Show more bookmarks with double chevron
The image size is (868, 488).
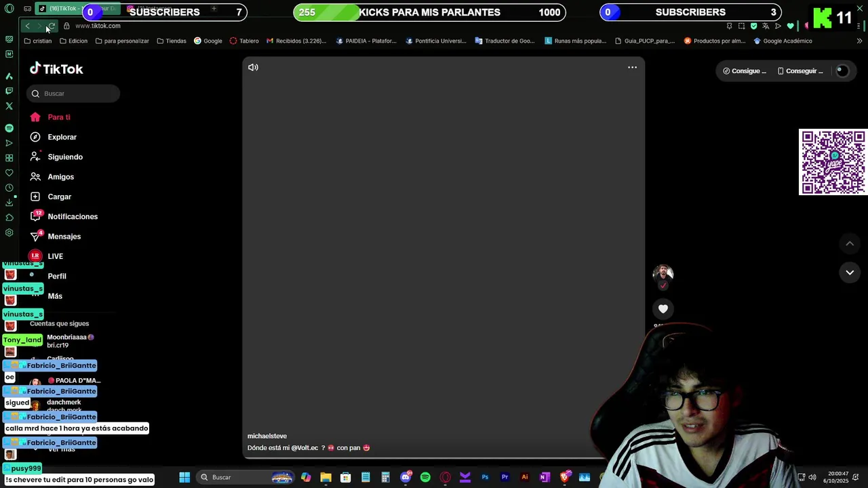pyautogui.click(x=860, y=41)
